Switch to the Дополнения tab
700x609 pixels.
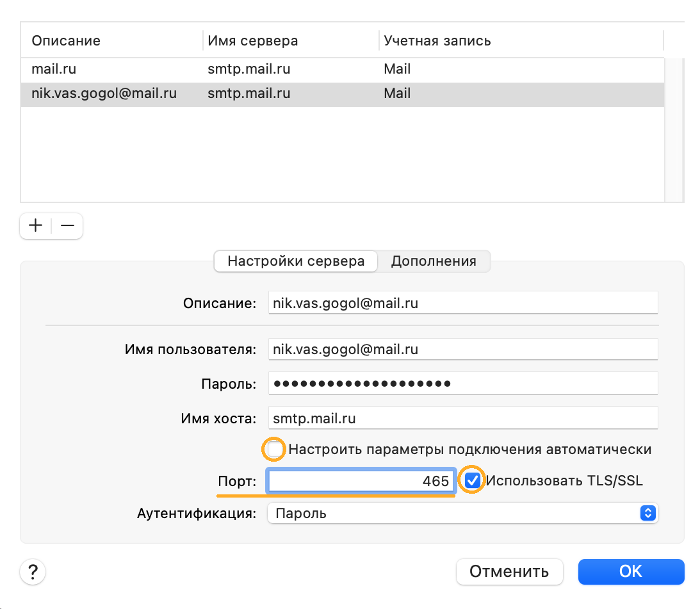434,261
